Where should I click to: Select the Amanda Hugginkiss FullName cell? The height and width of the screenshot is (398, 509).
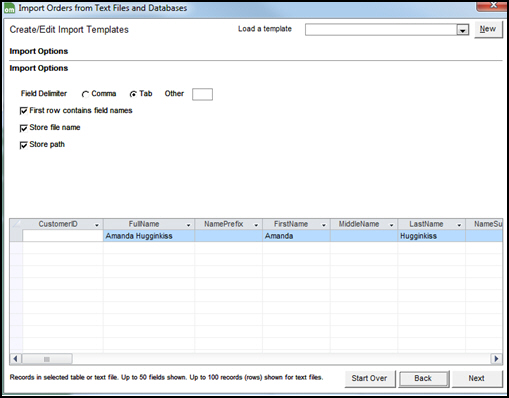[x=149, y=236]
